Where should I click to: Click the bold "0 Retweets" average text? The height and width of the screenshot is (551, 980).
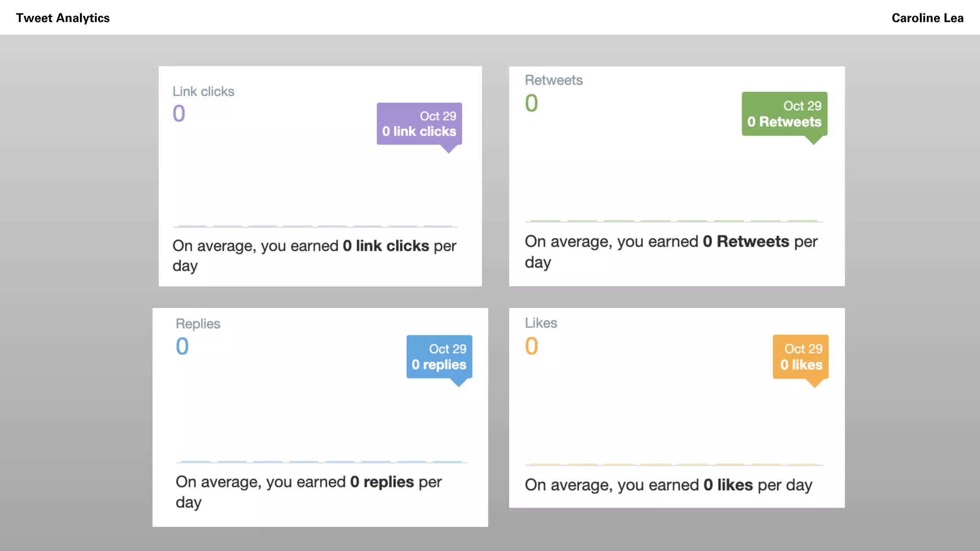(x=746, y=242)
